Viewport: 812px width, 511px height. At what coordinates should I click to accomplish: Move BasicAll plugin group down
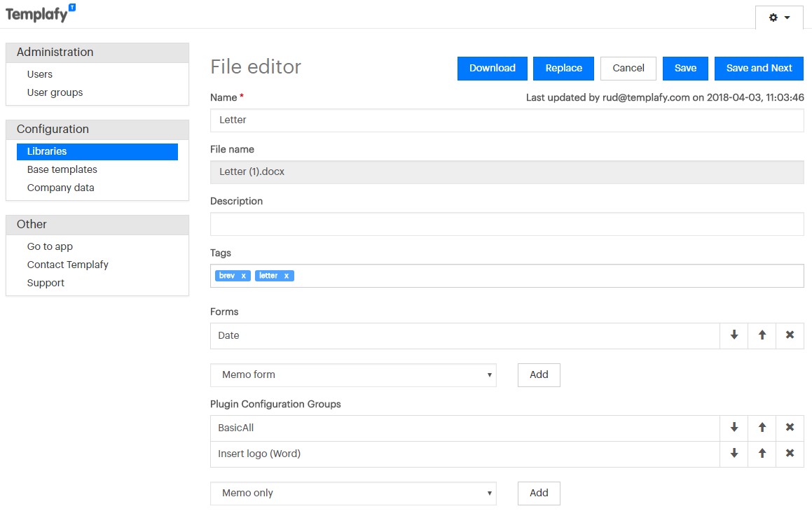pyautogui.click(x=734, y=428)
